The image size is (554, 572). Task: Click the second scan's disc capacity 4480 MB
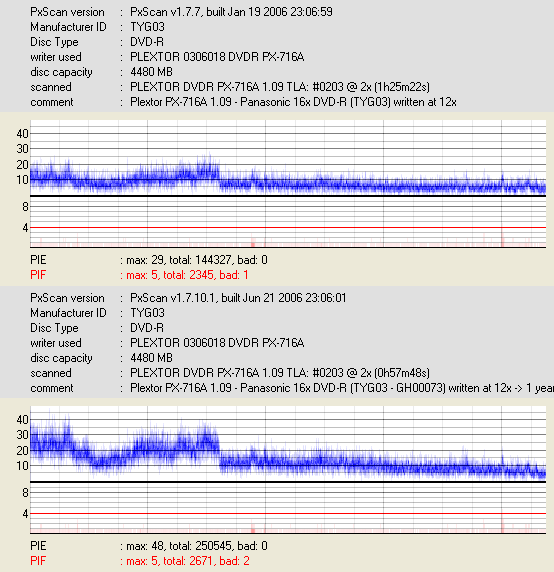(151, 358)
